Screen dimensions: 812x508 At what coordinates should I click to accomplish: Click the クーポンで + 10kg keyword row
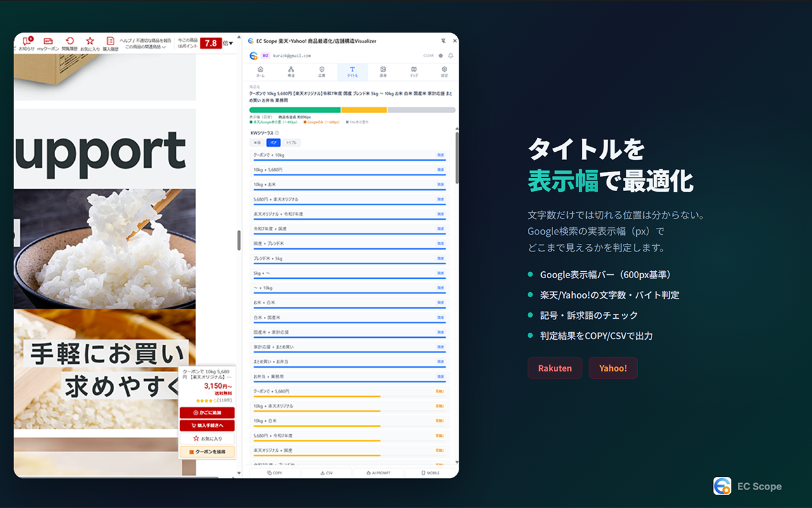350,156
